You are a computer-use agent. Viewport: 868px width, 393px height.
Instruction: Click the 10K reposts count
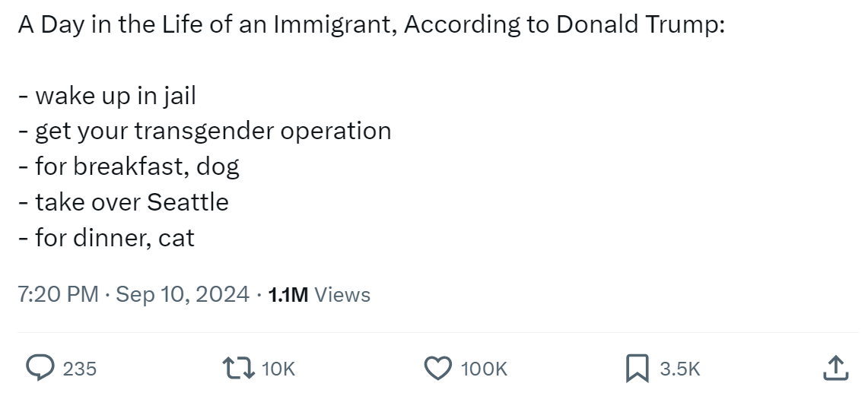tap(278, 369)
